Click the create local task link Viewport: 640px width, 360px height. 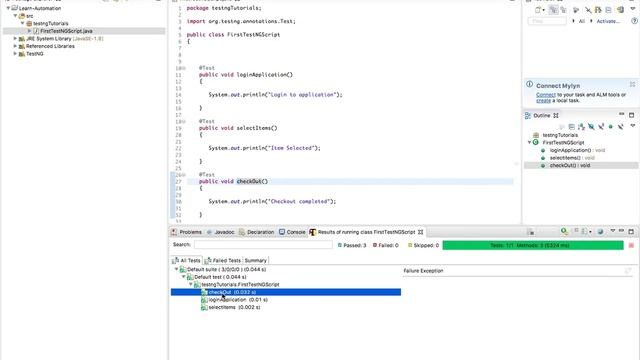coord(543,100)
